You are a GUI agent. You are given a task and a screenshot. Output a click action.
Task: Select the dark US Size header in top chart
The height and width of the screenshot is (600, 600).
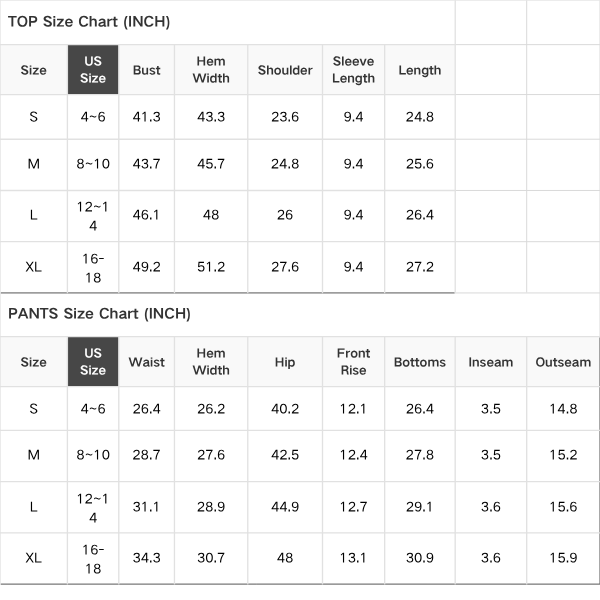pos(93,70)
